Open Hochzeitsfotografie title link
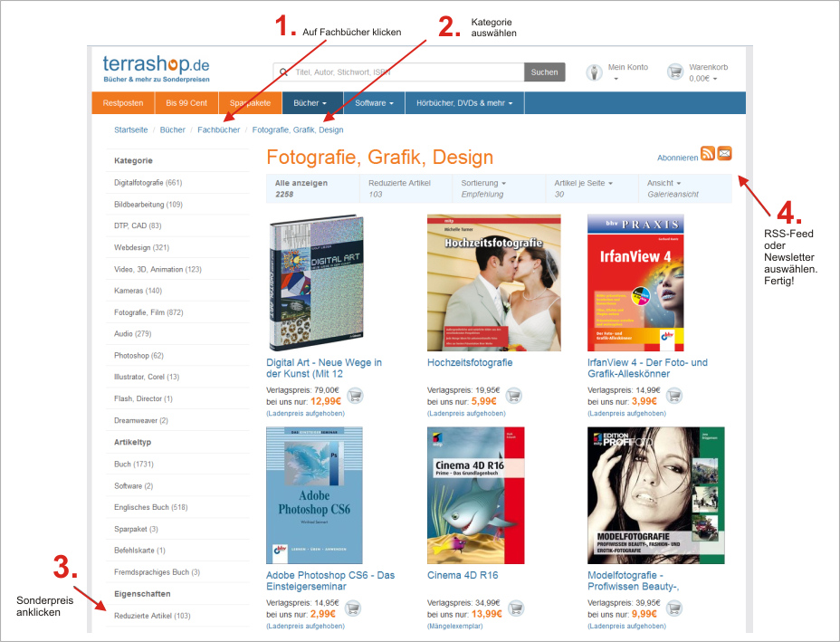 470,363
